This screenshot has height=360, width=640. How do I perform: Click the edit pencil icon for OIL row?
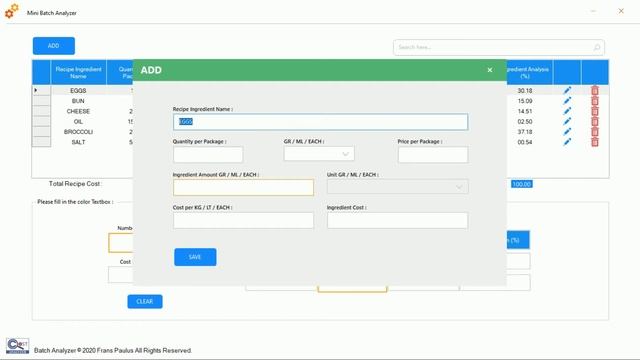(x=567, y=121)
